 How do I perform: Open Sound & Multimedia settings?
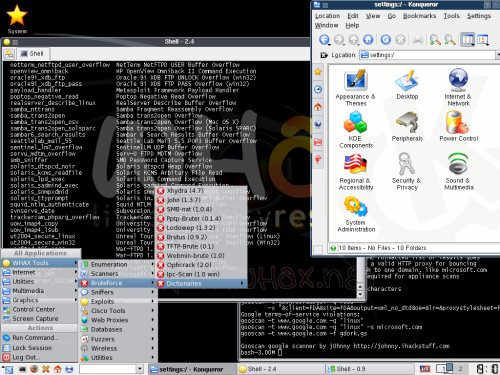pyautogui.click(x=459, y=172)
